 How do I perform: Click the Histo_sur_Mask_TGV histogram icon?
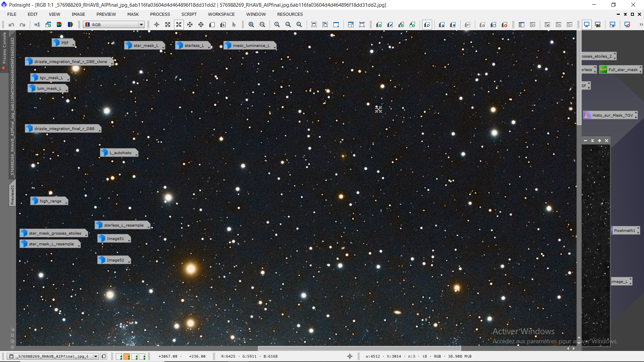click(x=610, y=115)
